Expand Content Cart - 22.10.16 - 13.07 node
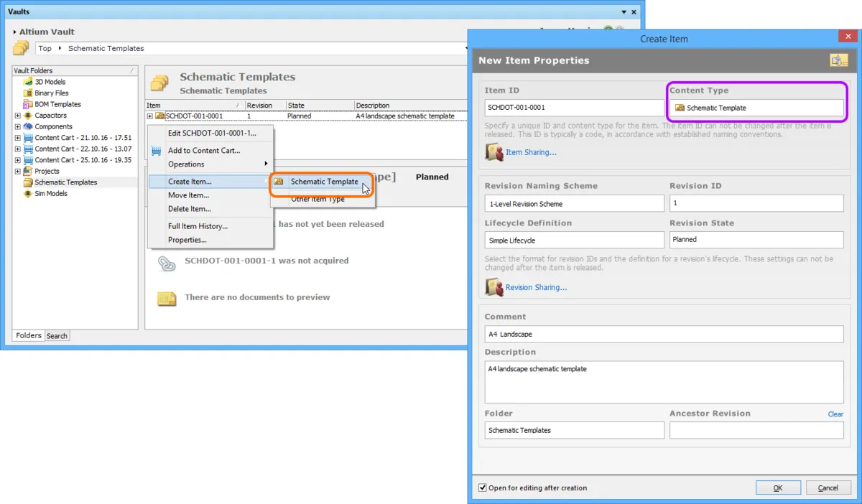 point(18,149)
